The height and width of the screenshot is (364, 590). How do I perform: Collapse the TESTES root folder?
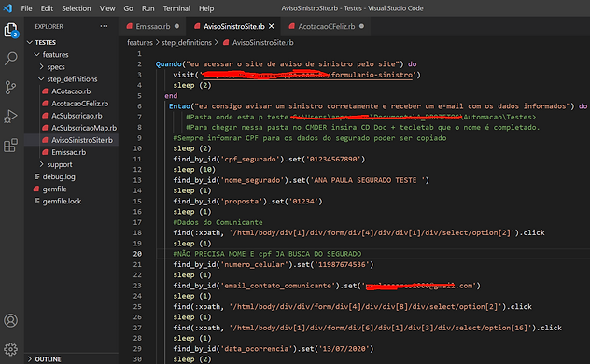[30, 42]
